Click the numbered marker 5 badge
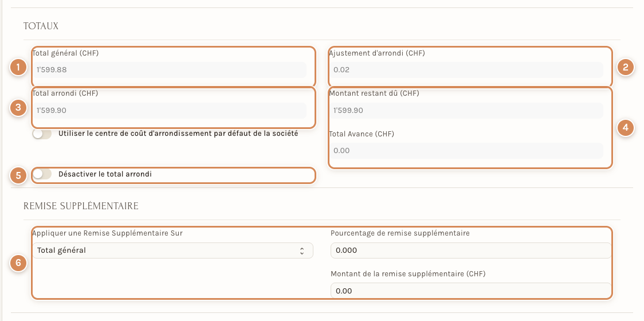 18,175
